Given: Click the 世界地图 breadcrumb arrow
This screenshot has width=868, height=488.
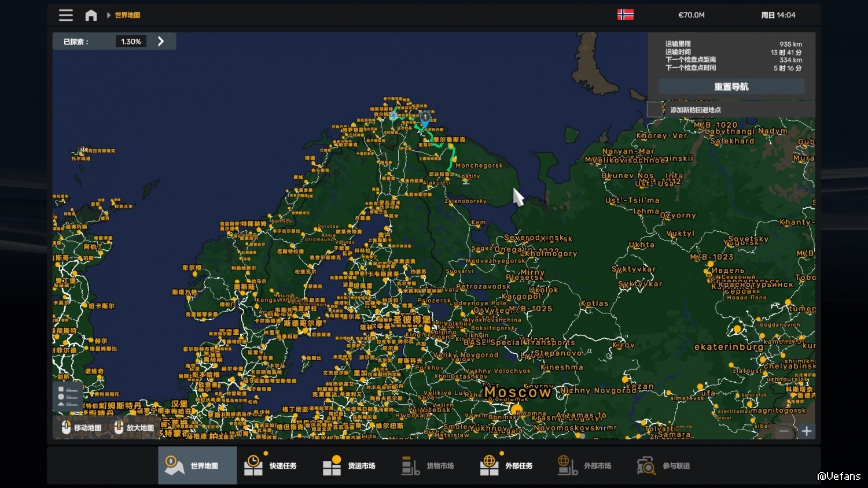Looking at the screenshot, I should (x=108, y=15).
